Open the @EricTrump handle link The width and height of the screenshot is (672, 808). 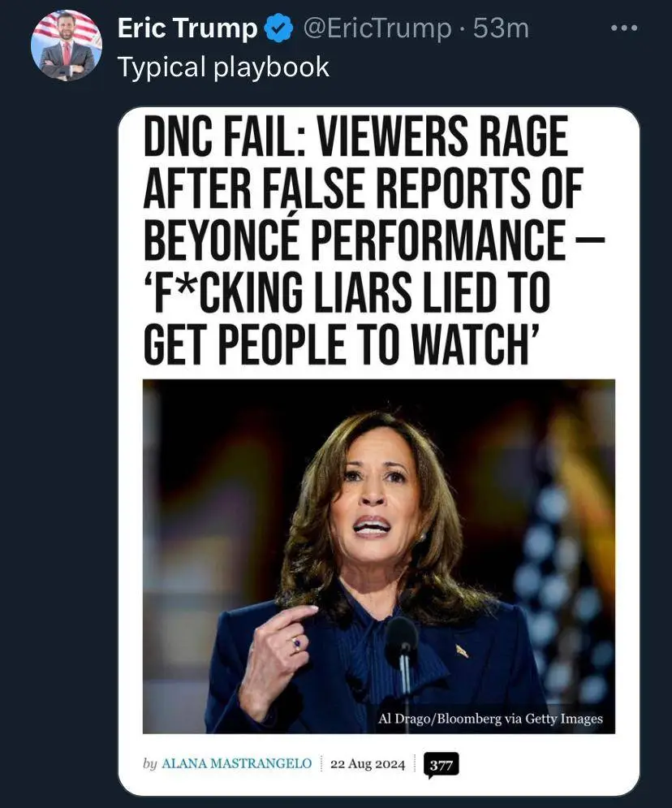coord(377,29)
